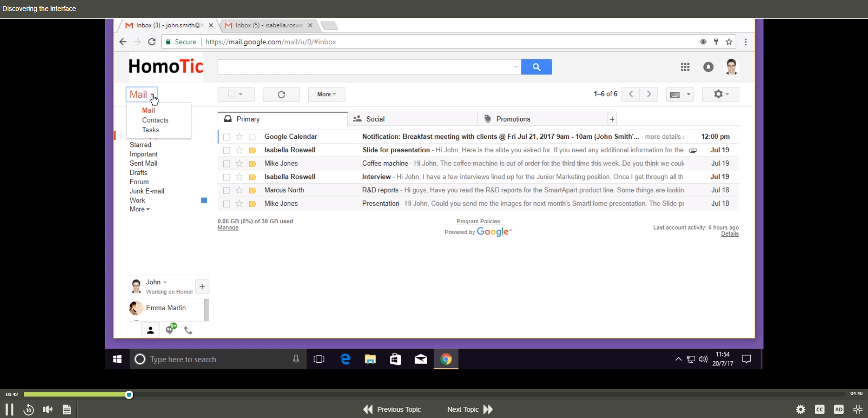This screenshot has width=868, height=418.
Task: Click the Program Policies link
Action: click(x=478, y=221)
